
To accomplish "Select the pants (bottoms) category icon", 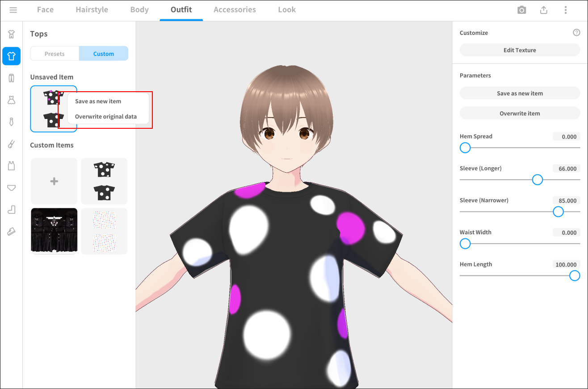I will coord(12,78).
